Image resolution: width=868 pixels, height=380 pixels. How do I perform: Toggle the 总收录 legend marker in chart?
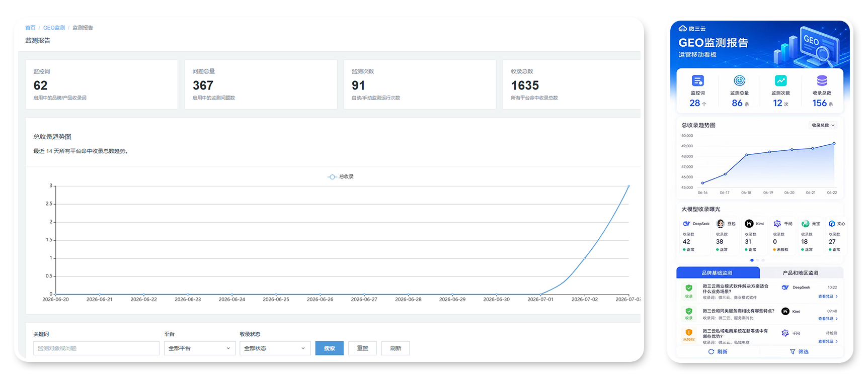point(332,177)
